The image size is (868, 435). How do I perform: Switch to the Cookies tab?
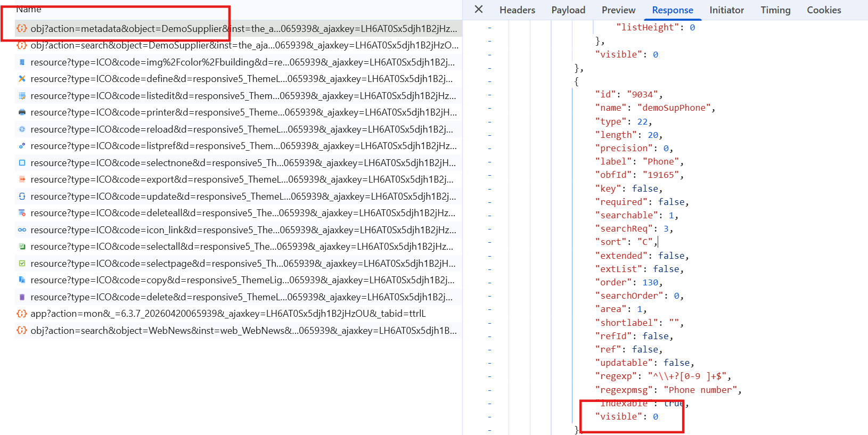pos(824,10)
